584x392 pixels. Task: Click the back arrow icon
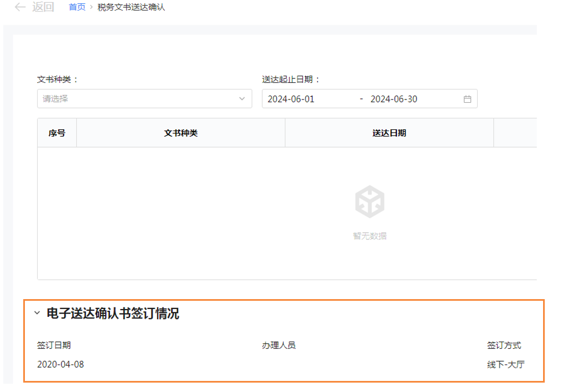click(20, 7)
